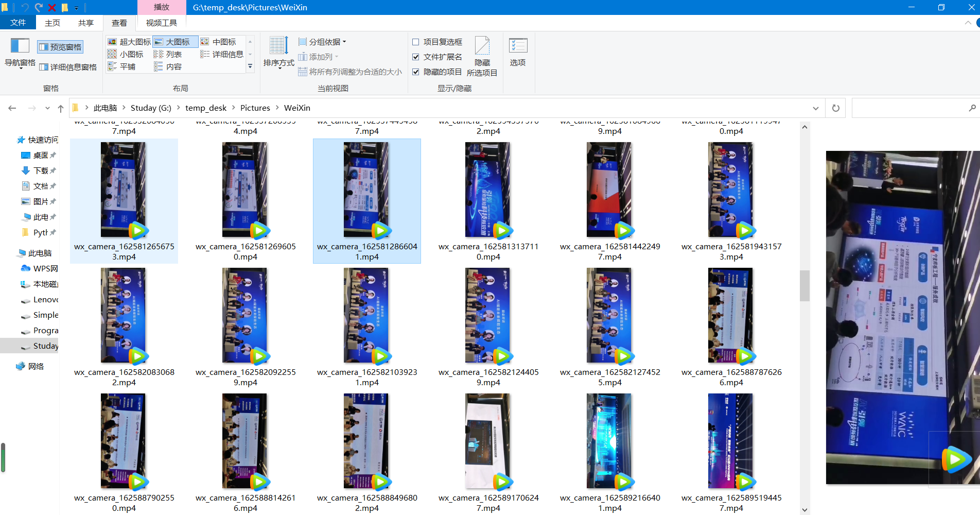Toggle the Details pane (详细信息窗格)
The width and height of the screenshot is (980, 515).
click(x=68, y=67)
